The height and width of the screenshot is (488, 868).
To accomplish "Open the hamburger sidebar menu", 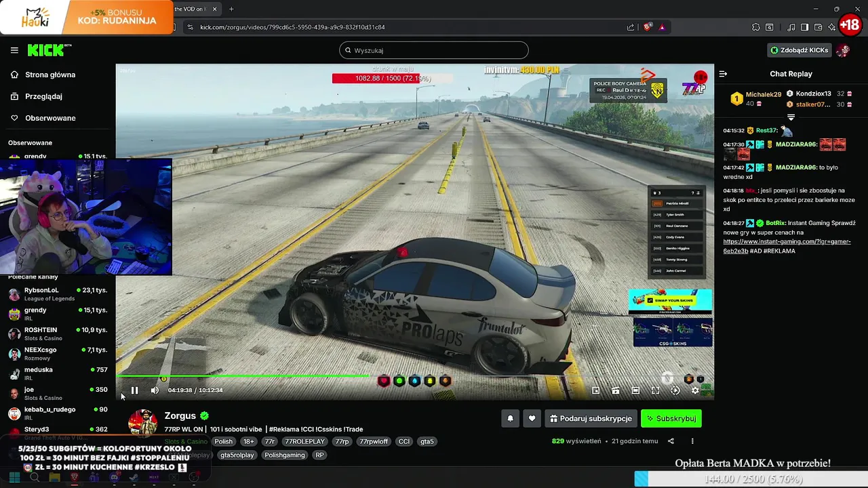I will tap(14, 50).
